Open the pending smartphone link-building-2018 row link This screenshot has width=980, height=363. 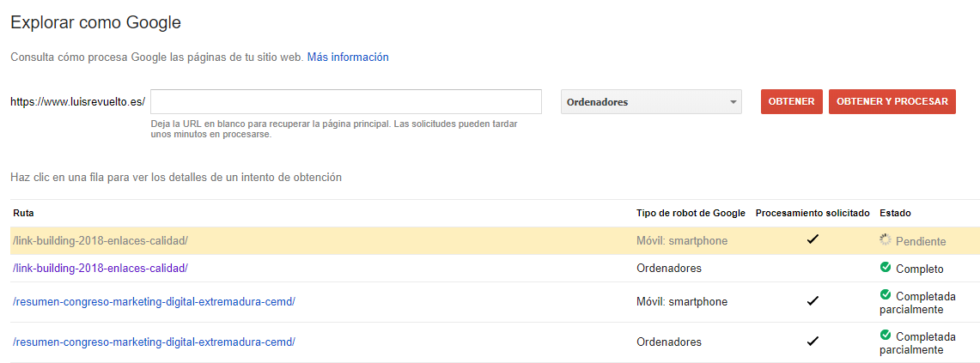pyautogui.click(x=100, y=241)
